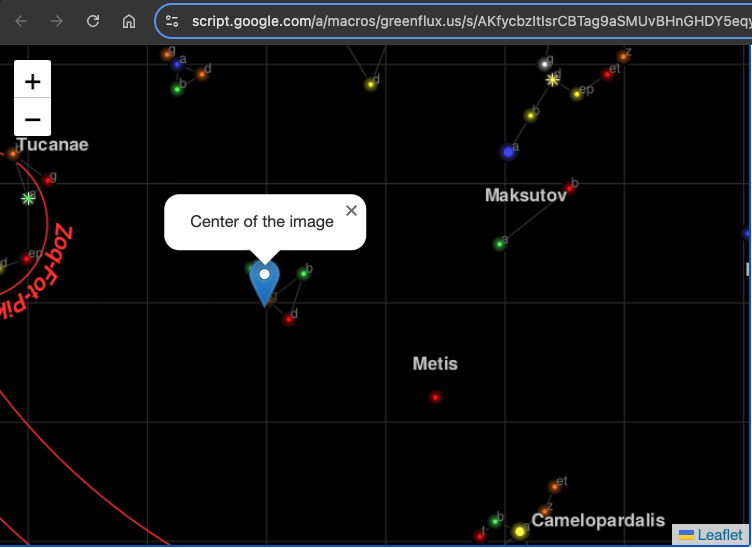
Task: Close the 'Center of the image' popup
Action: pyautogui.click(x=351, y=210)
